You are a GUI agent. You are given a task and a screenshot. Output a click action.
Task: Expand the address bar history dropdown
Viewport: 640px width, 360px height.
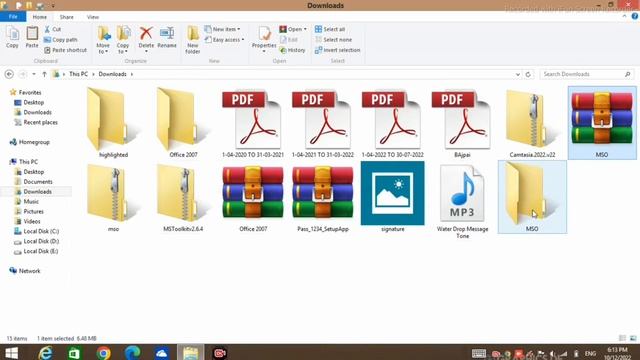point(518,74)
